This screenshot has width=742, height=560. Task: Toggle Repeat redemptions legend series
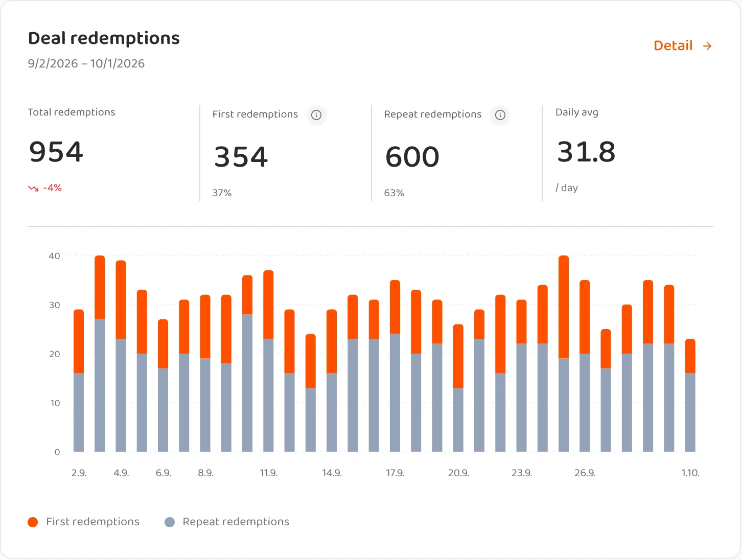point(227,522)
